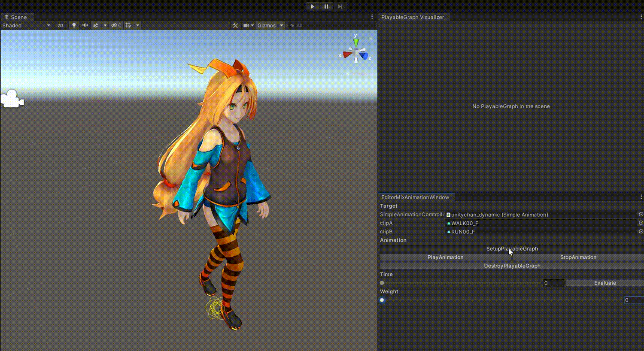
Task: Click the Time slider handle
Action: 382,283
